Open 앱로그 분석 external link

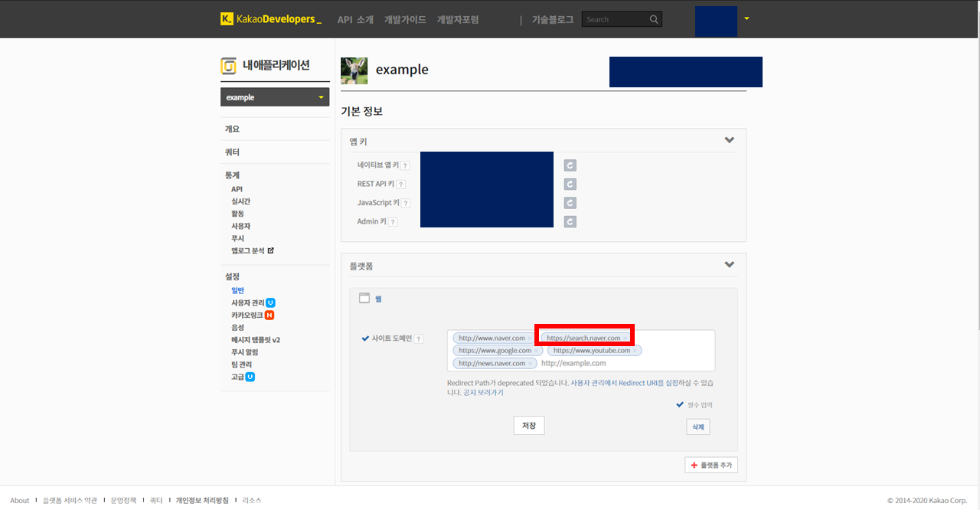pos(252,250)
